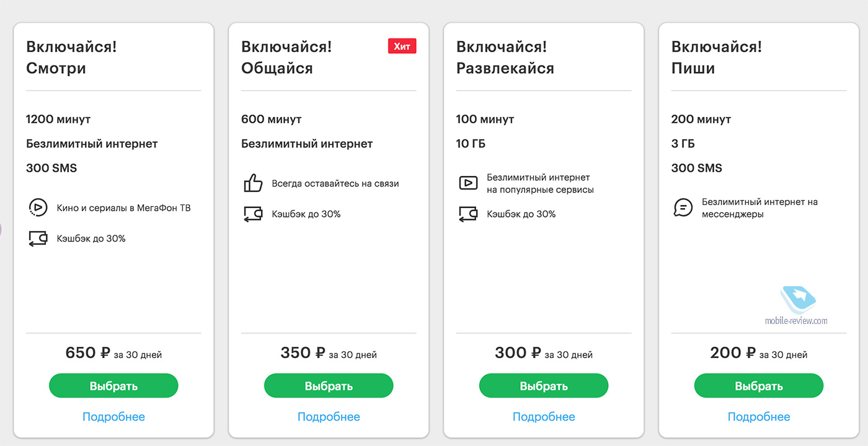This screenshot has width=868, height=446.
Task: Click the video player icon in Развлекайся card
Action: coord(468,183)
